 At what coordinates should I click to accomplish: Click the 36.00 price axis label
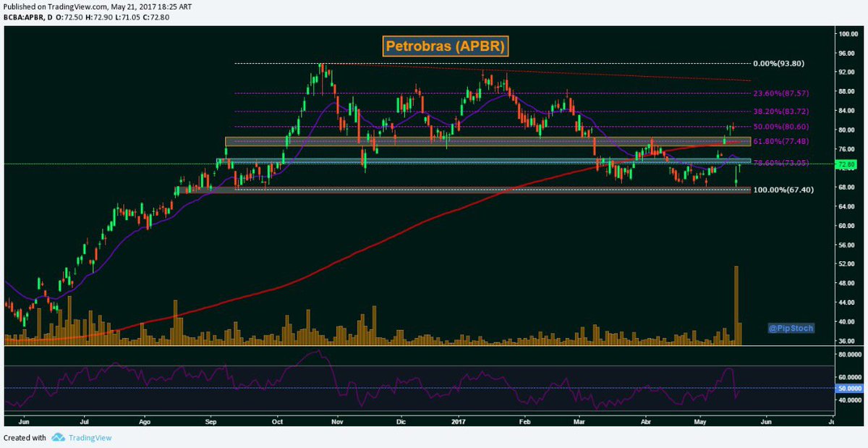coord(846,341)
